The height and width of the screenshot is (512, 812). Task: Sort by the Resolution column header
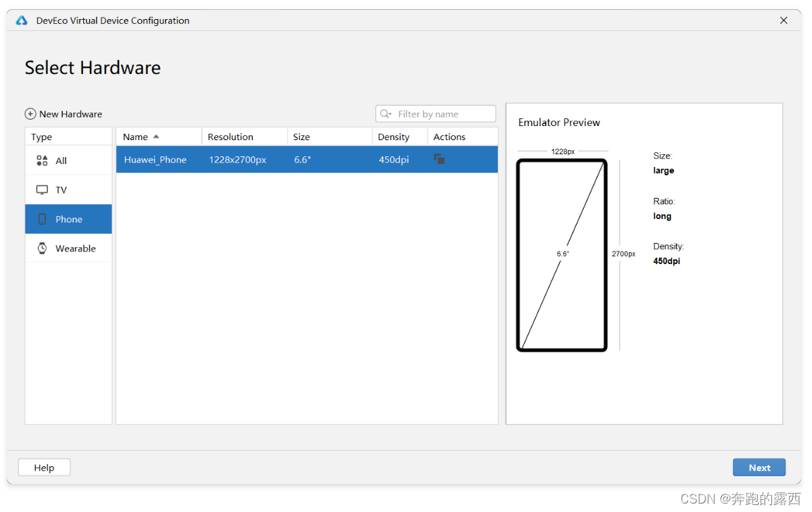pos(244,137)
